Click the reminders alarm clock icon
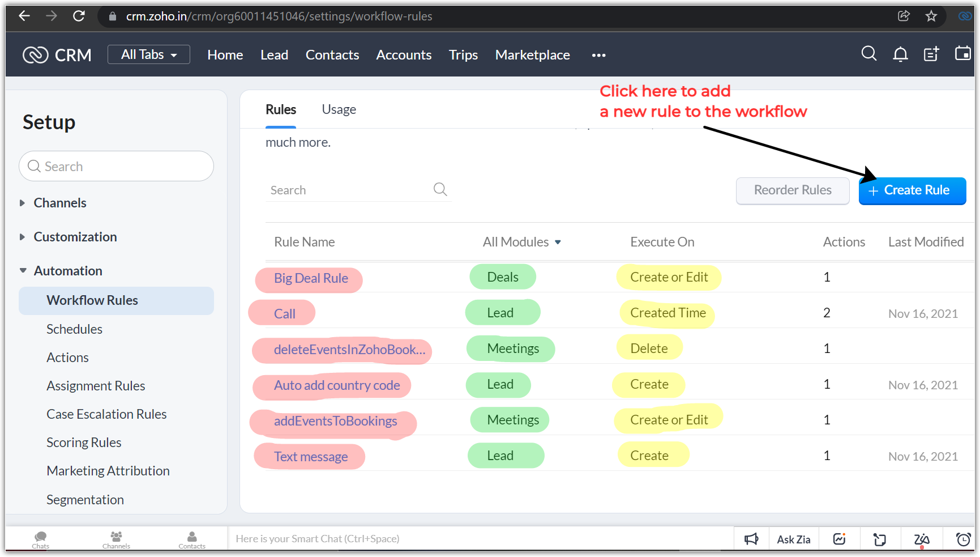980x557 pixels. point(963,539)
